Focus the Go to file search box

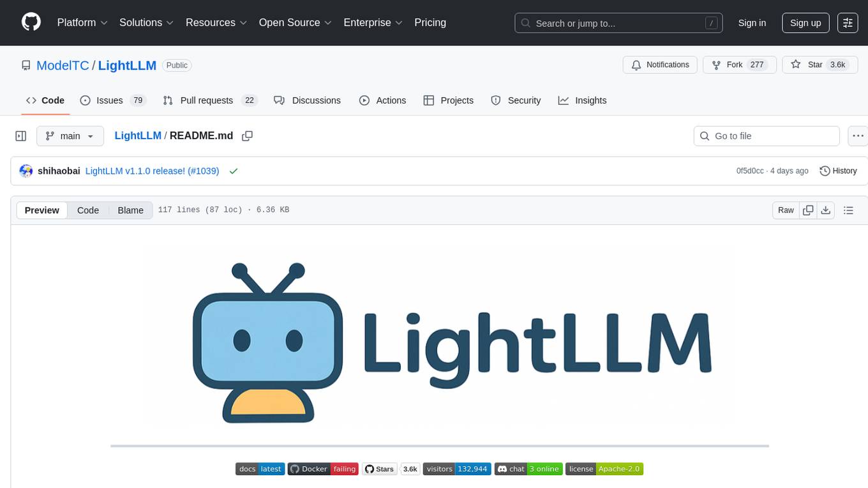pos(767,136)
